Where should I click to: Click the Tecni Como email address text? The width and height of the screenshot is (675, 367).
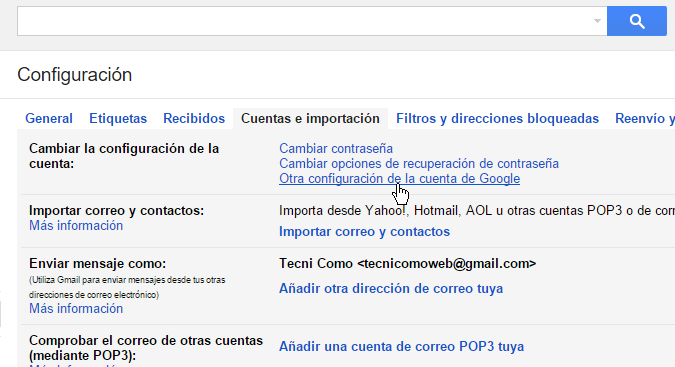(x=407, y=263)
